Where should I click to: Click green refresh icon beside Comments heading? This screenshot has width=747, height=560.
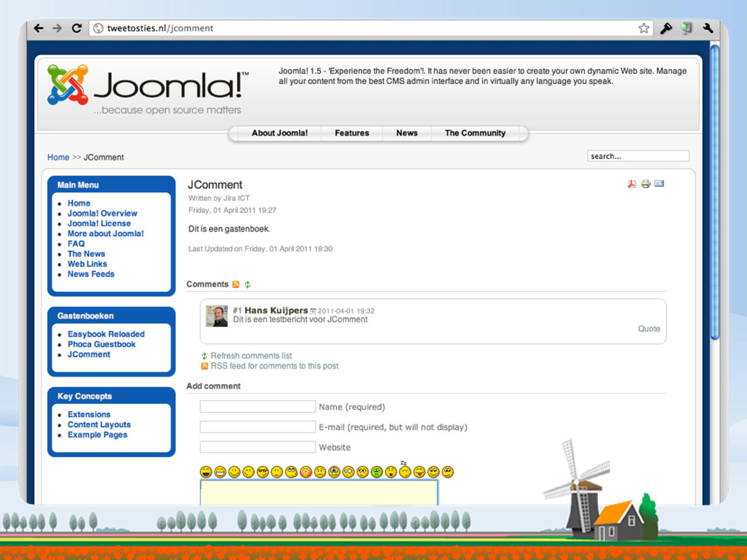247,284
